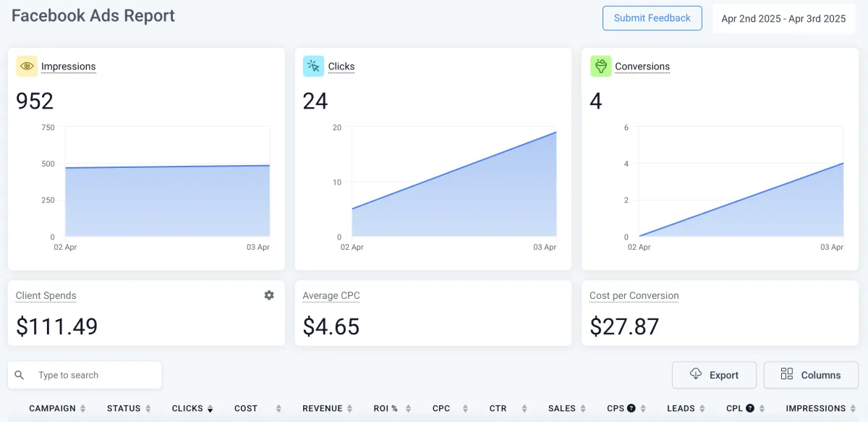Click the Average CPC label
This screenshot has height=422, width=868.
click(331, 295)
